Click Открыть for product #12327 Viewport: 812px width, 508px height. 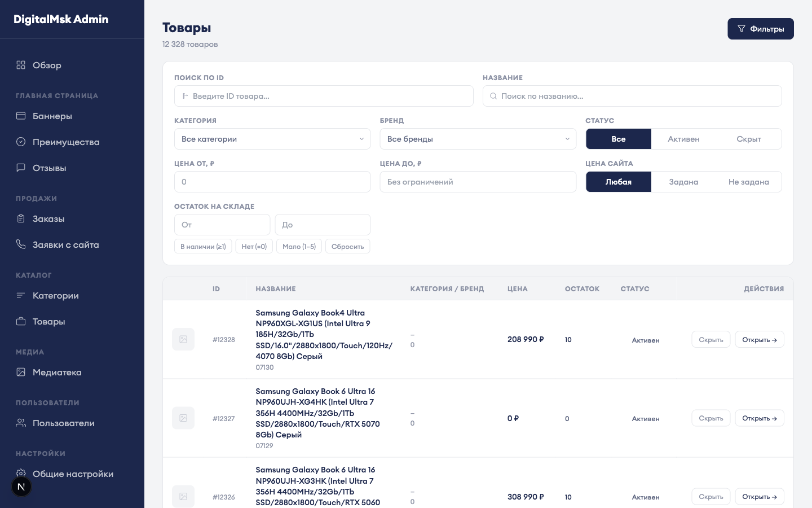[760, 418]
